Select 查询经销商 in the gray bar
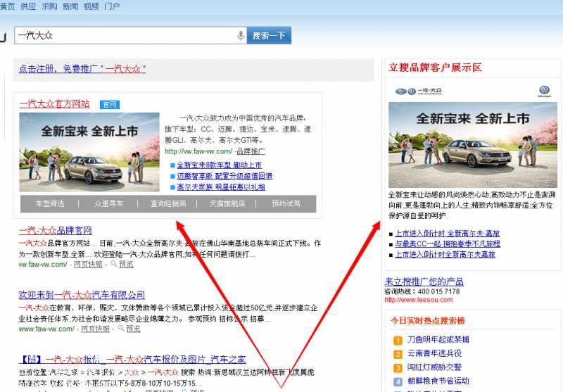The height and width of the screenshot is (392, 563). (x=168, y=204)
